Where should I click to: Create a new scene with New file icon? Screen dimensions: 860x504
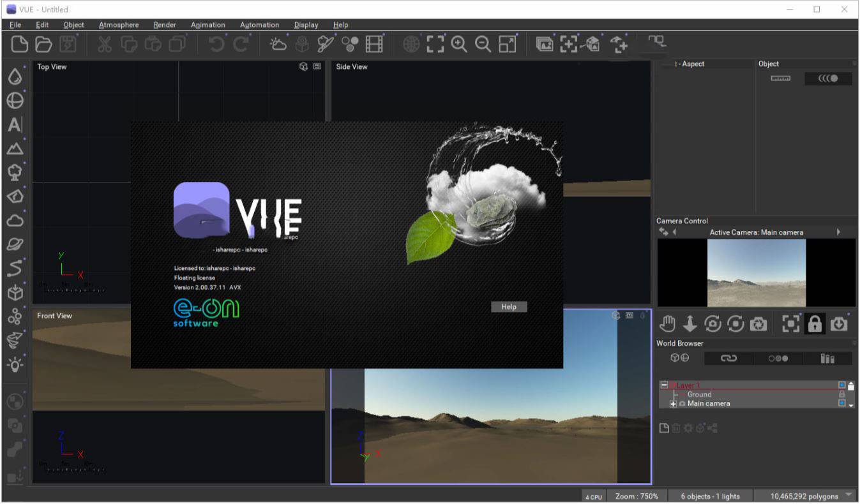pyautogui.click(x=20, y=44)
